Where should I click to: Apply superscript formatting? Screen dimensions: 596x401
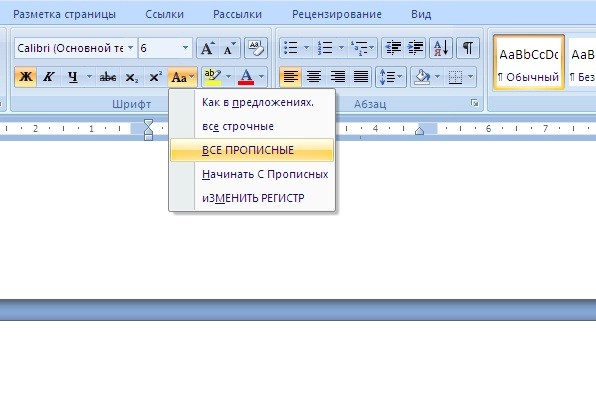tap(155, 77)
